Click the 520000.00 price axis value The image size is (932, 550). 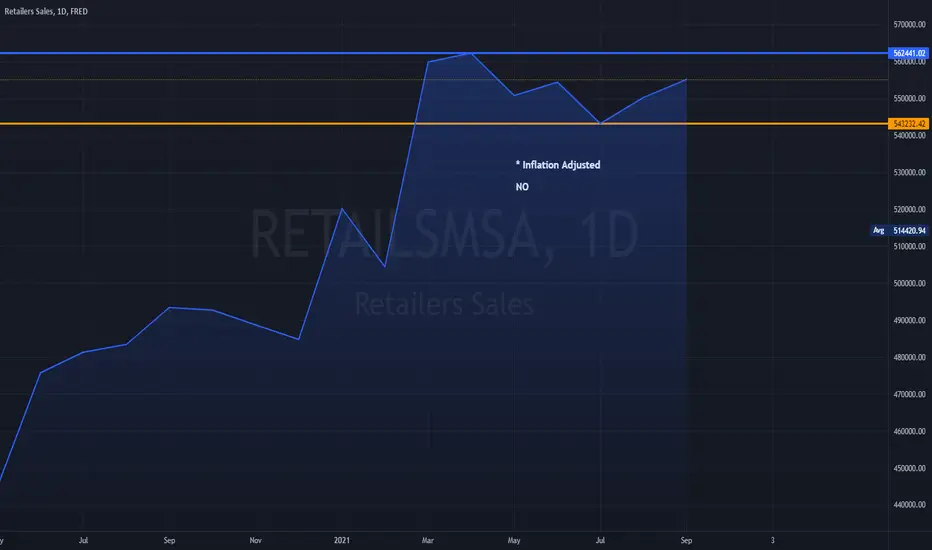point(909,209)
